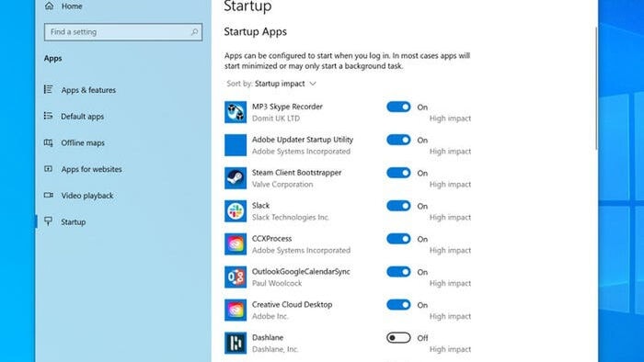644x362 pixels.
Task: Click the OutlookGoogleCalendarSync icon
Action: [x=236, y=277]
